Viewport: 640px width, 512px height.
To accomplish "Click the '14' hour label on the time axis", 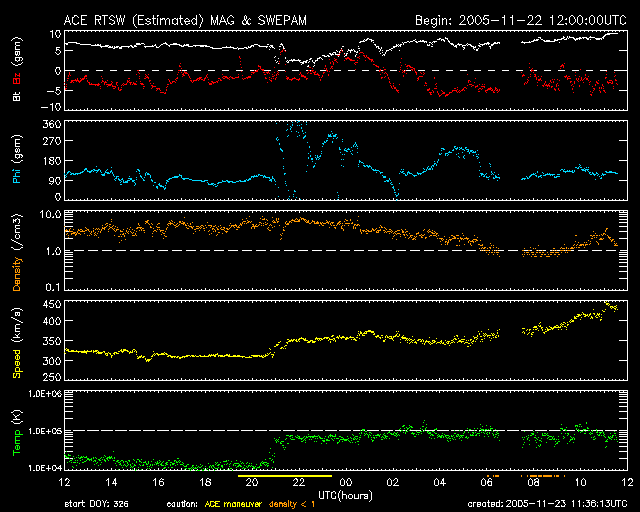I will [x=111, y=482].
